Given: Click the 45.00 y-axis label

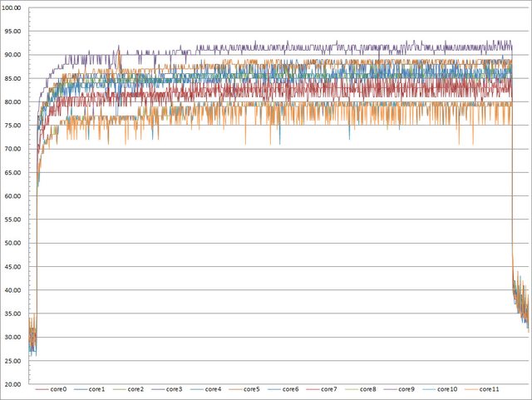Looking at the screenshot, I should (14, 267).
